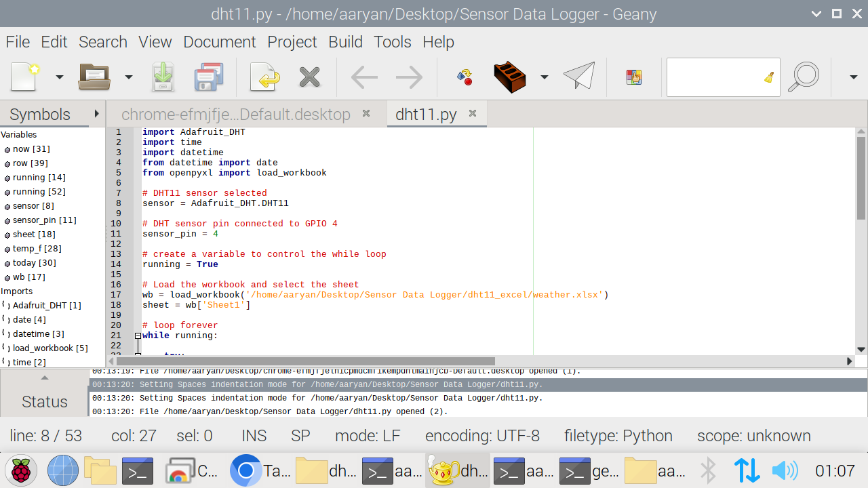The height and width of the screenshot is (488, 868).
Task: Select symbol running [14]
Action: point(39,178)
